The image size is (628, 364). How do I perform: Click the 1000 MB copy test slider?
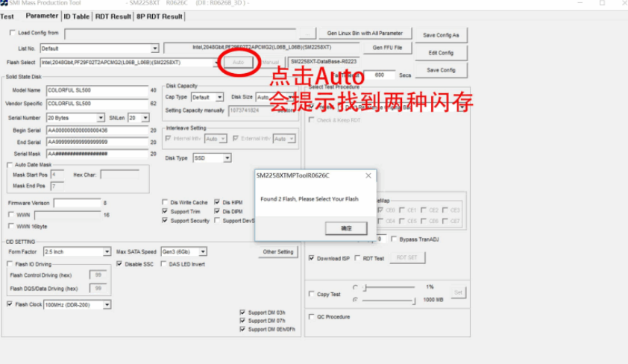tap(389, 300)
